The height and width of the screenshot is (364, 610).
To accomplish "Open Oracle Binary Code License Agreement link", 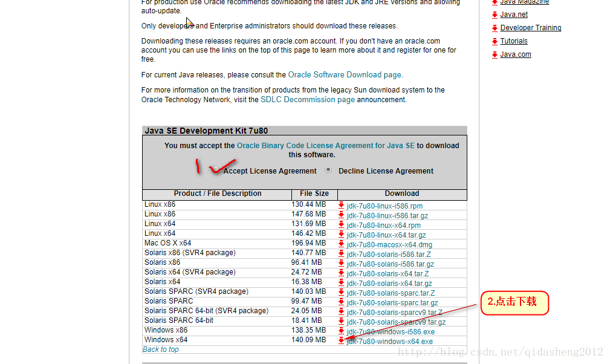I will tap(326, 146).
